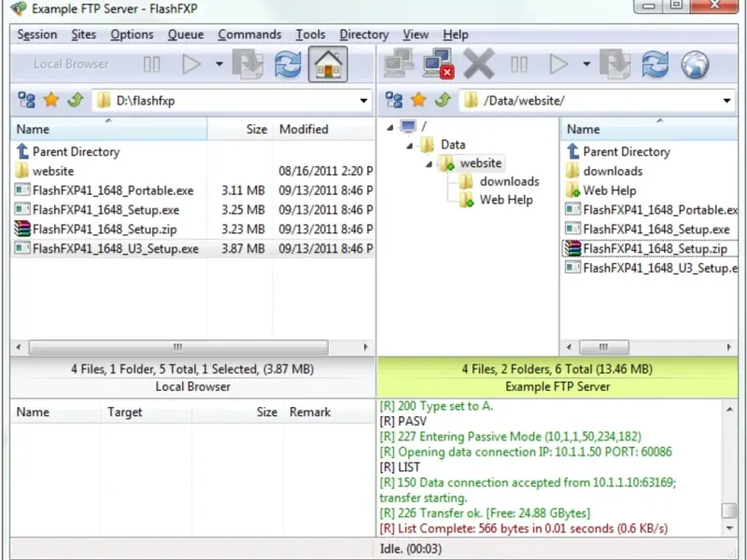
Task: Select local FlashFXP41_1648_Setup.zip file
Action: (x=105, y=230)
